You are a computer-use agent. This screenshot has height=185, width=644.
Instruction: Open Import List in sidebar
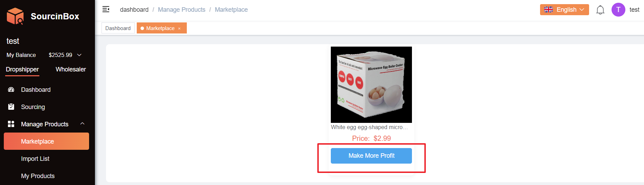click(35, 159)
